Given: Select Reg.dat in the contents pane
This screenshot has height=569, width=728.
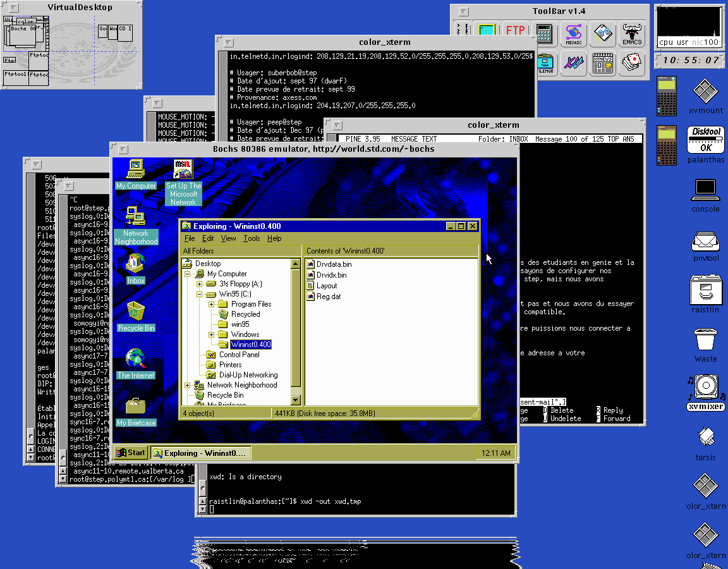Looking at the screenshot, I should (324, 297).
